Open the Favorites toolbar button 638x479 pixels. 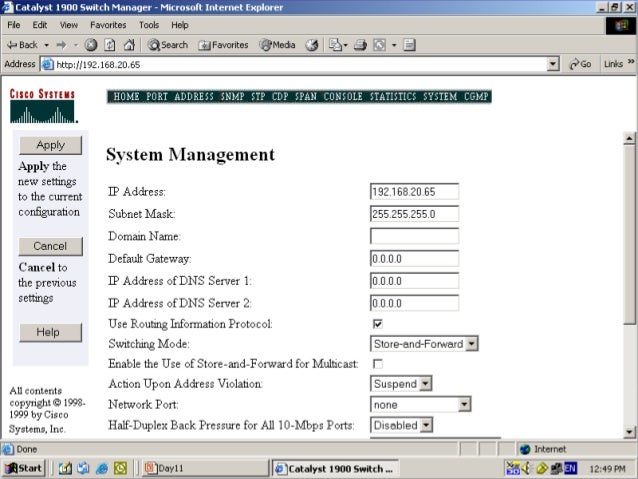[x=223, y=45]
